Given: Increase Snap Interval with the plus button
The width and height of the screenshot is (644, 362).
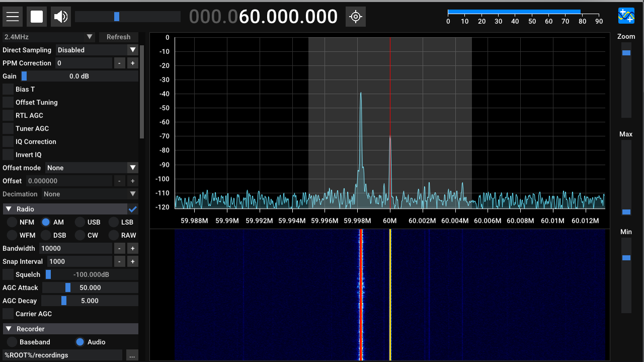Looking at the screenshot, I should [x=132, y=261].
